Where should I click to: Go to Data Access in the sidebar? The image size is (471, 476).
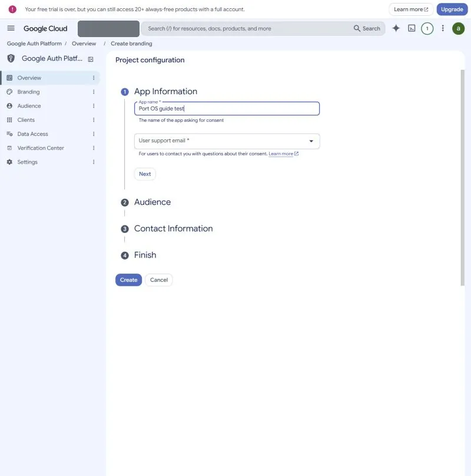click(x=33, y=134)
